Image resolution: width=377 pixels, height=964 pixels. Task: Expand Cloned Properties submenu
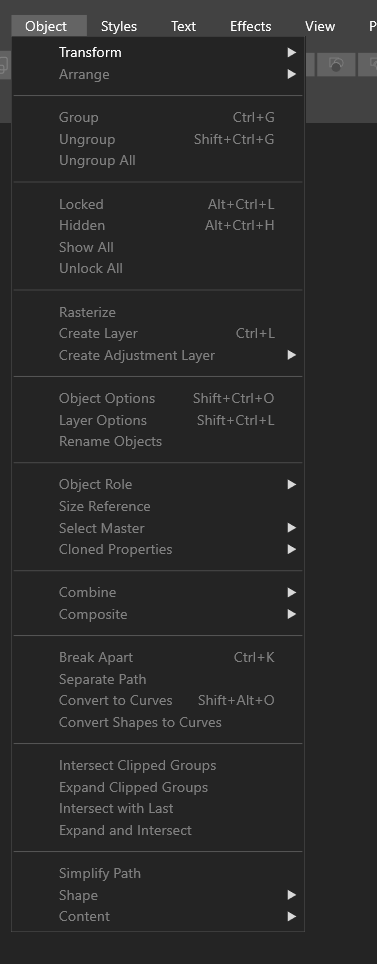pyautogui.click(x=158, y=550)
